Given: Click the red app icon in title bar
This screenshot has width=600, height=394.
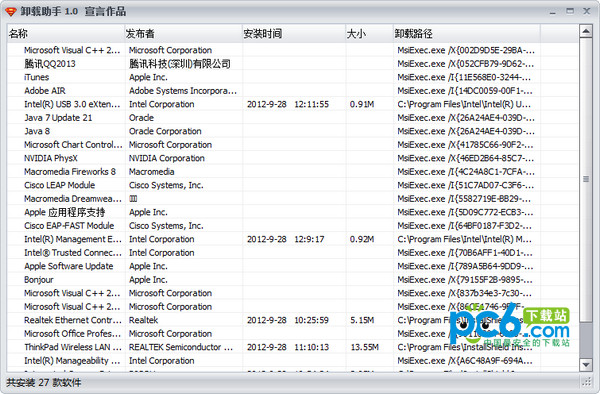Looking at the screenshot, I should [11, 11].
